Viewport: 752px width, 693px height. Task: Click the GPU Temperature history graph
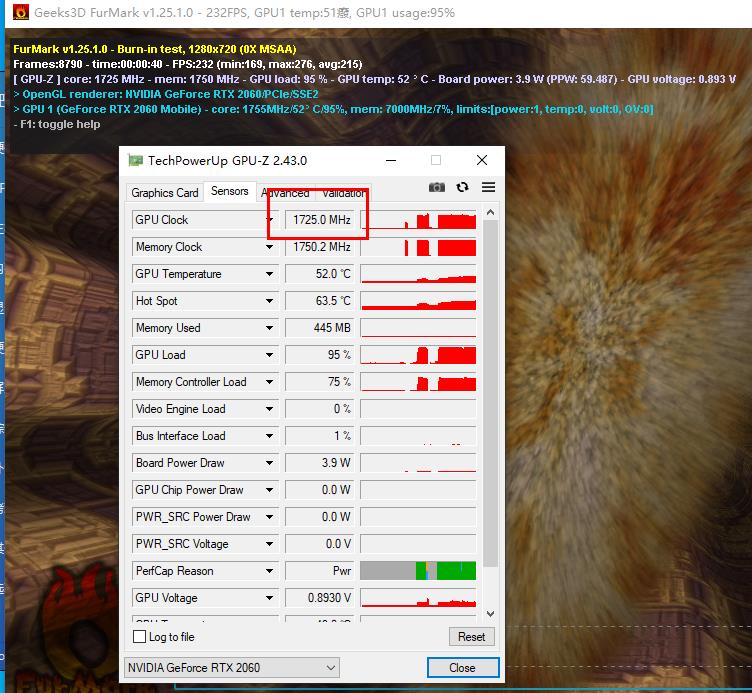tap(418, 274)
